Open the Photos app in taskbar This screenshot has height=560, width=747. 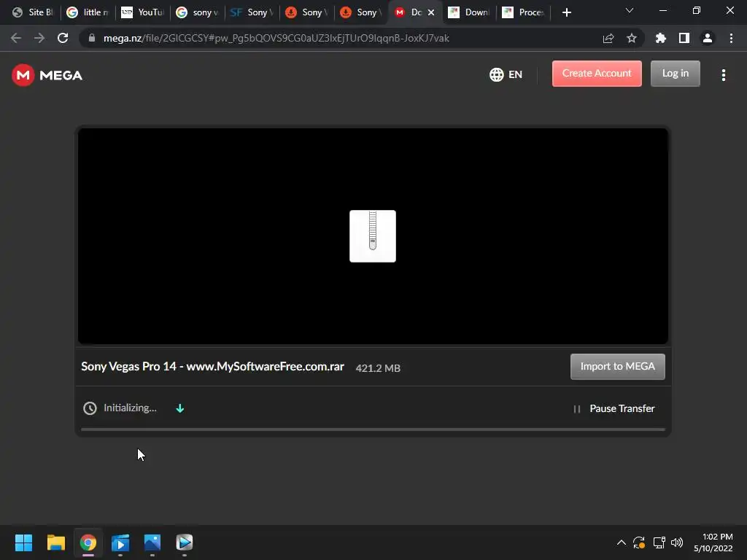coord(152,542)
